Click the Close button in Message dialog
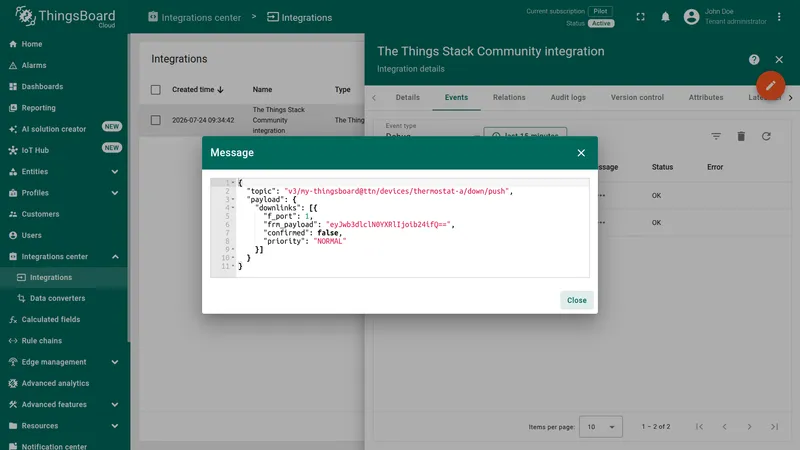Image resolution: width=800 pixels, height=450 pixels. (x=577, y=300)
